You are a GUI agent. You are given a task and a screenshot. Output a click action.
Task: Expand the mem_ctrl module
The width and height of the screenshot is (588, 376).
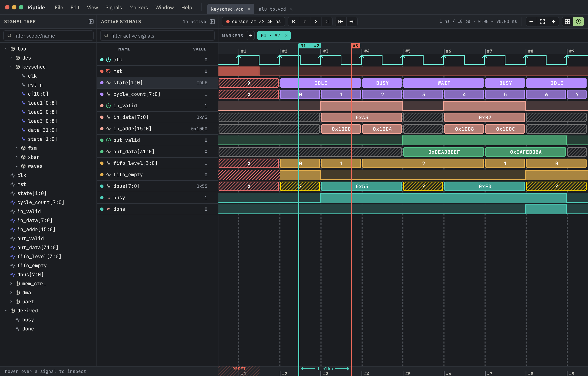[x=11, y=283]
